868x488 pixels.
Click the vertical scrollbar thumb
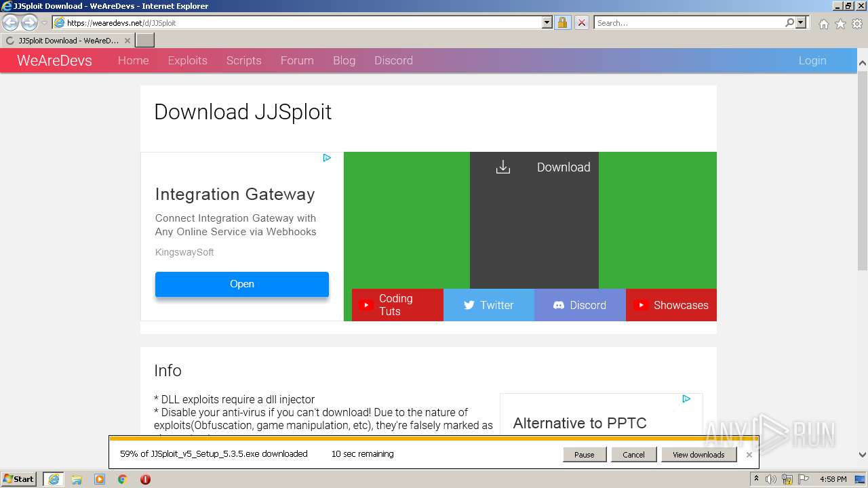coord(862,169)
